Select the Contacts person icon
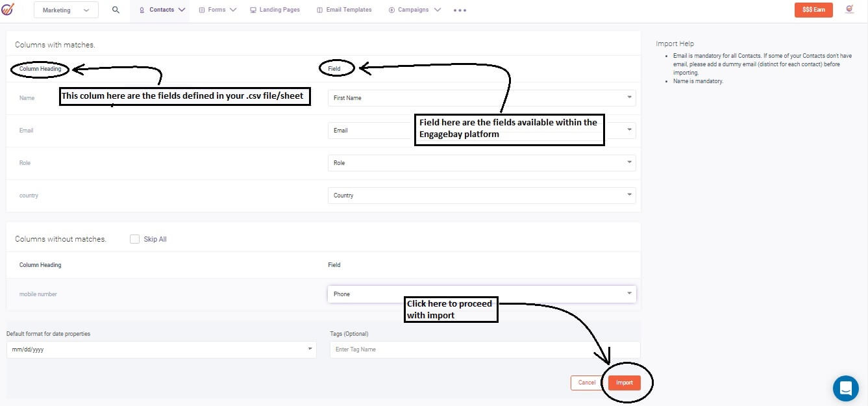This screenshot has height=406, width=868. click(x=142, y=10)
